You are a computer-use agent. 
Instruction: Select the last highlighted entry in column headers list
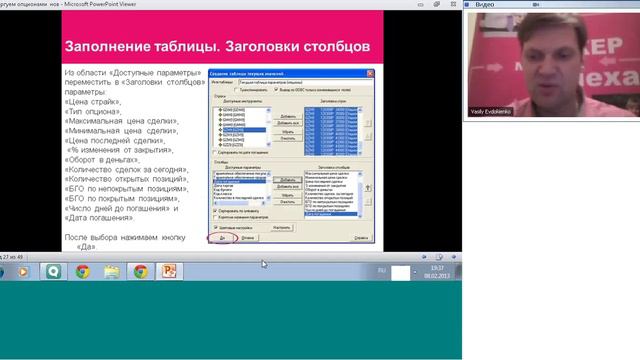click(x=331, y=214)
